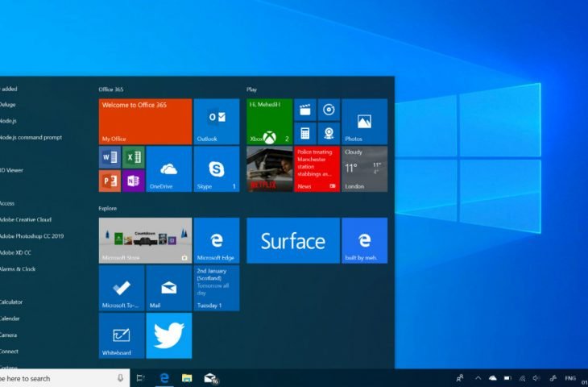Open the purple OneNote small tile
588x387 pixels.
[133, 181]
